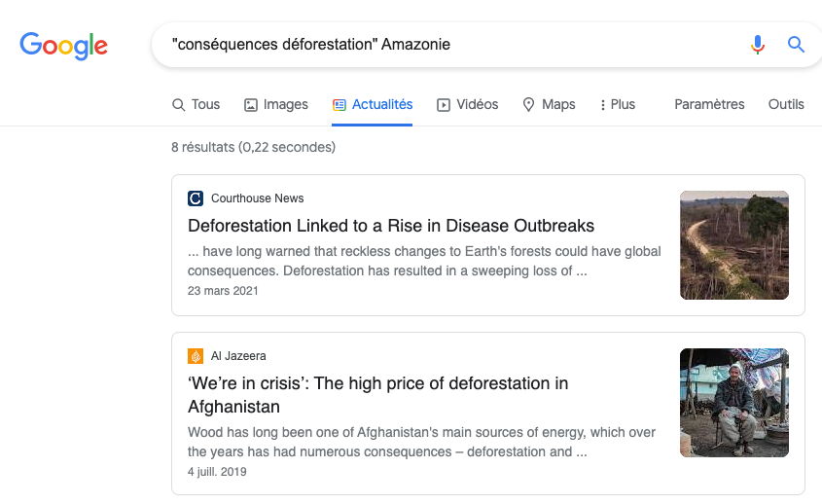Select the Tous results tab
This screenshot has width=822, height=504.
click(196, 105)
